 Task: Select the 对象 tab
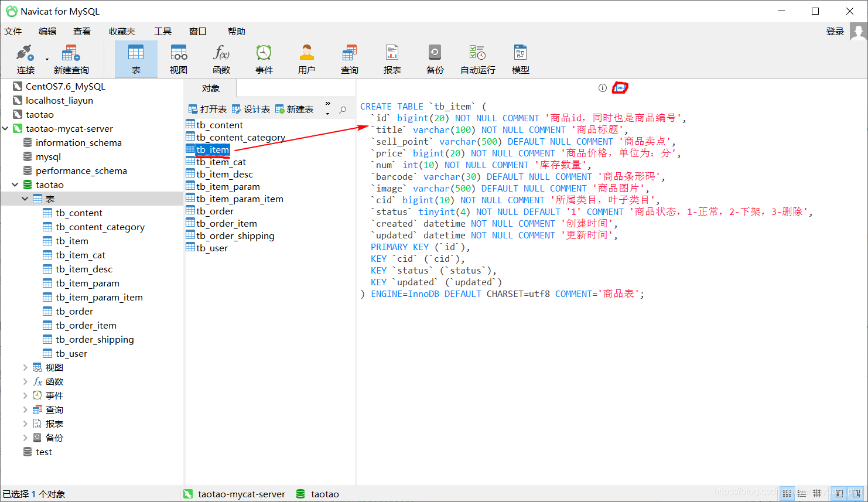coord(211,88)
